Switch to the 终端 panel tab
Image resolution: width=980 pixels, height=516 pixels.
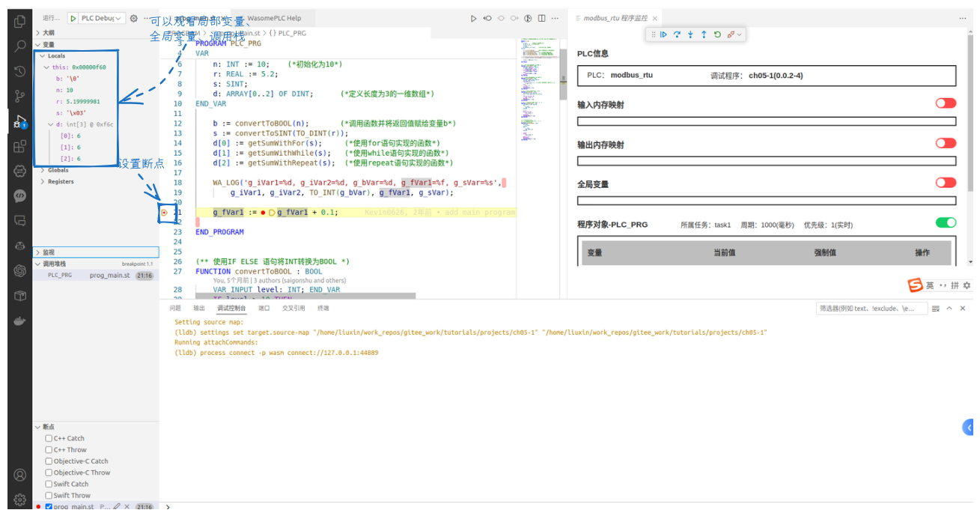click(323, 309)
